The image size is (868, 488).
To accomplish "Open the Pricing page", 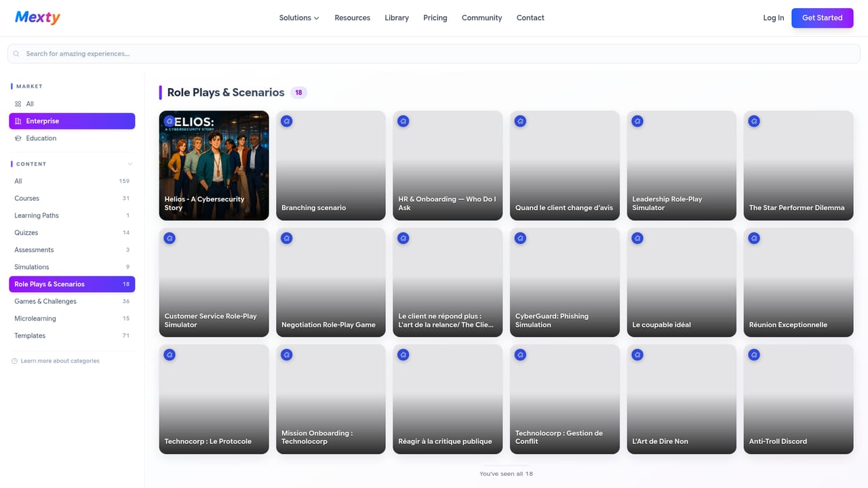I will click(x=435, y=18).
